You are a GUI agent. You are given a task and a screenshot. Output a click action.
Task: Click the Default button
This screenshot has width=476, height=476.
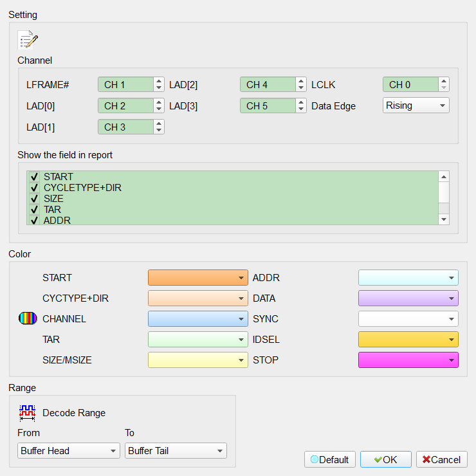330,459
